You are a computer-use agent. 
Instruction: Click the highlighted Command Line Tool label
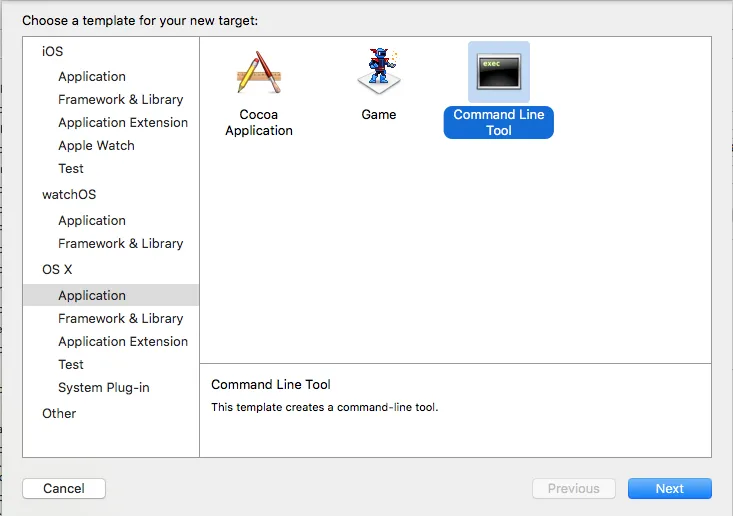498,122
